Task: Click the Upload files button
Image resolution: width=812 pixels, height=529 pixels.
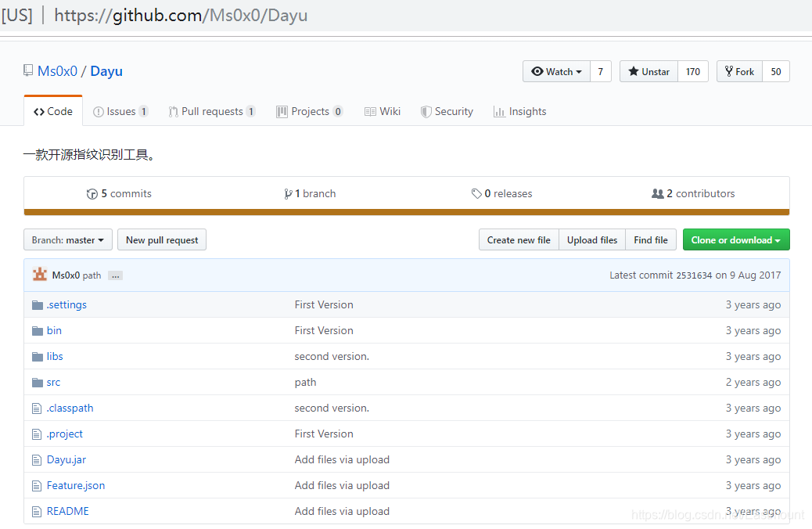Action: tap(592, 240)
